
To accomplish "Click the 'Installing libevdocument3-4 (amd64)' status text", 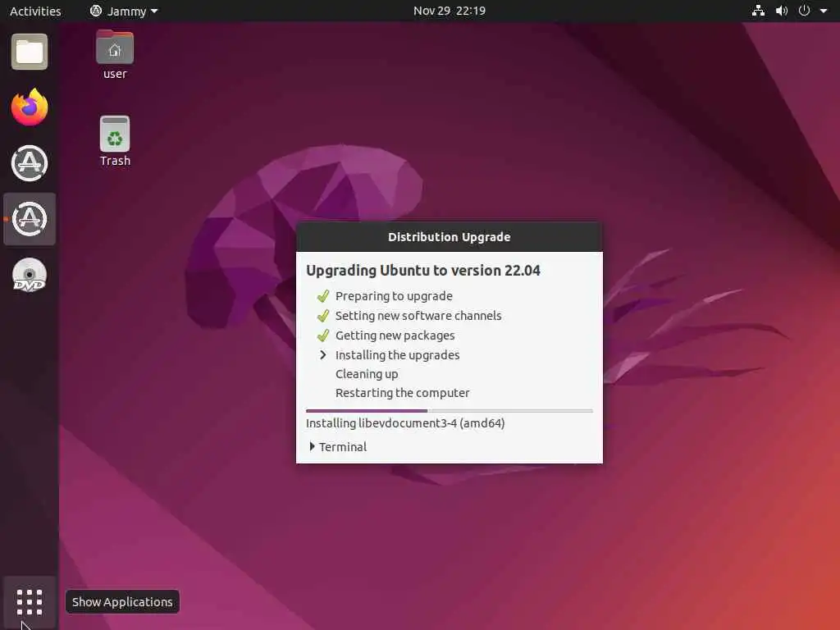I will click(405, 423).
